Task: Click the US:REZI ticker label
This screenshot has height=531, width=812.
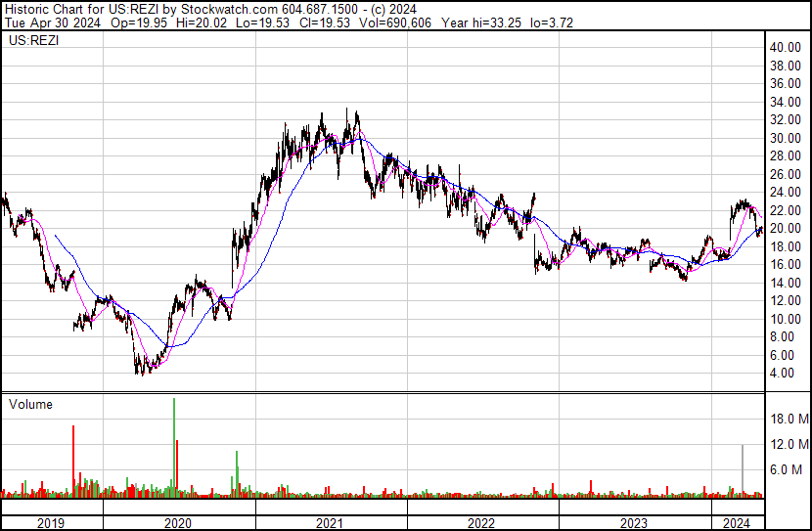Action: 33,40
